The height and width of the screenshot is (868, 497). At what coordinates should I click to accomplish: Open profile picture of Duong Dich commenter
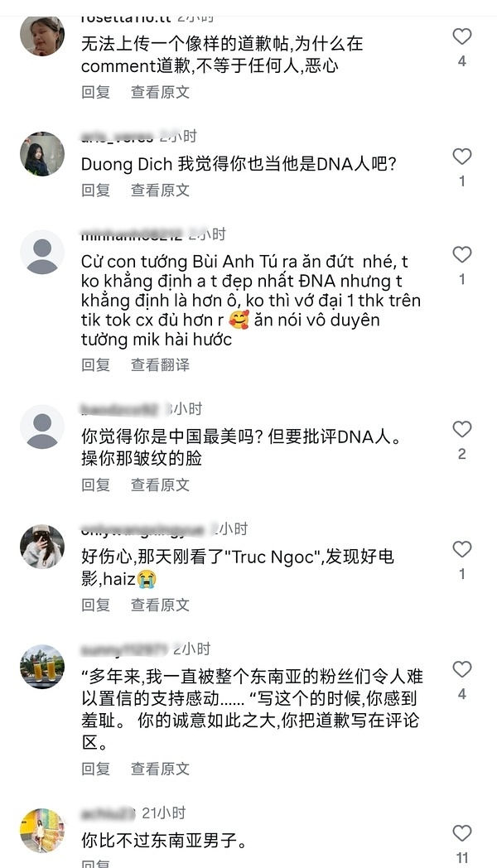42,154
